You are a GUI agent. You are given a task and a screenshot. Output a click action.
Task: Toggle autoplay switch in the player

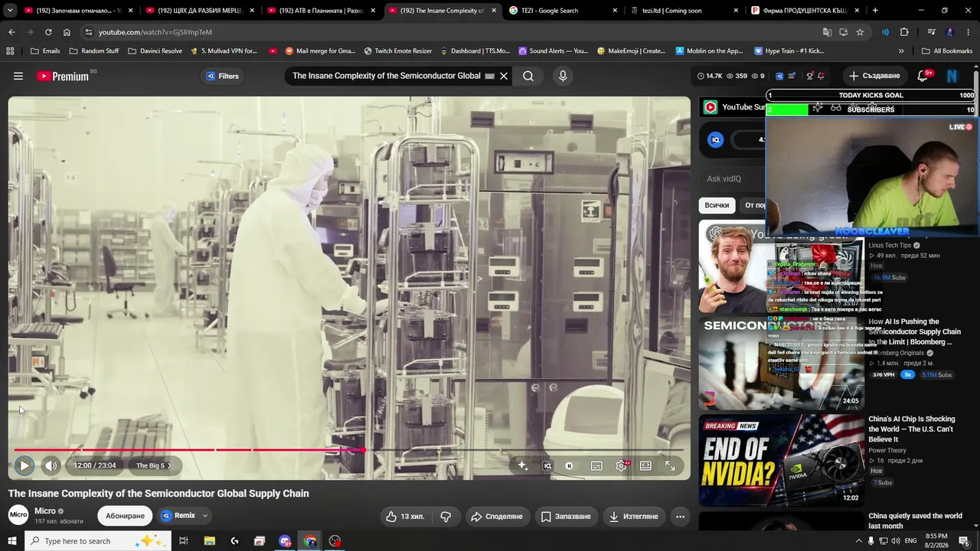tap(570, 465)
